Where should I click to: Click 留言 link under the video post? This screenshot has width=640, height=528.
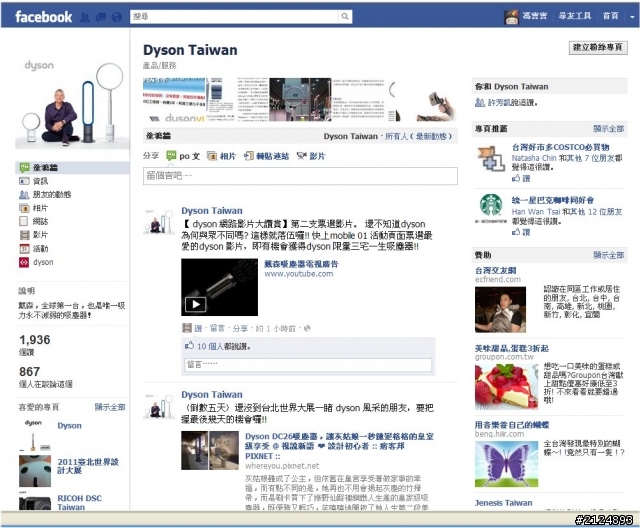tap(218, 328)
